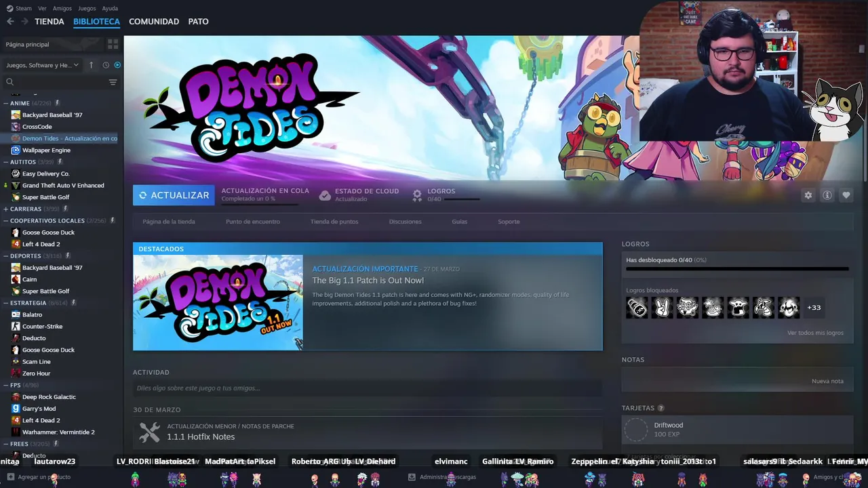Open 1.1.1 Hotfix Notes

(x=201, y=436)
